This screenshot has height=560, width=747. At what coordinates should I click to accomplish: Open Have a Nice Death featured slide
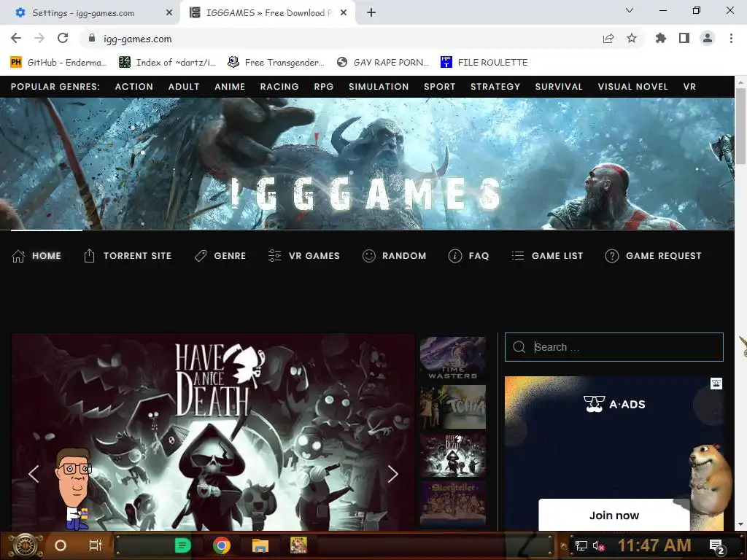(213, 432)
